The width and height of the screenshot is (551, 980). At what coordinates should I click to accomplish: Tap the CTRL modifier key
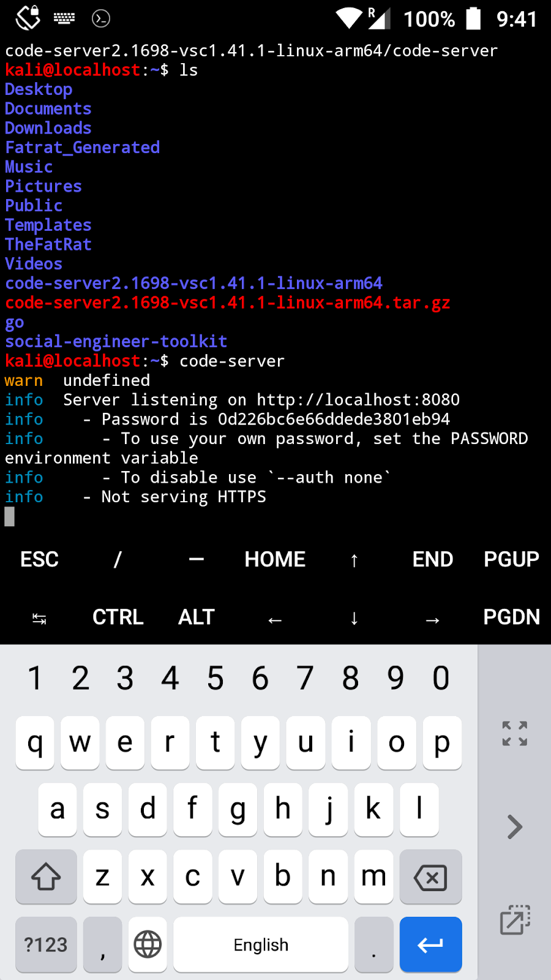[x=118, y=617]
